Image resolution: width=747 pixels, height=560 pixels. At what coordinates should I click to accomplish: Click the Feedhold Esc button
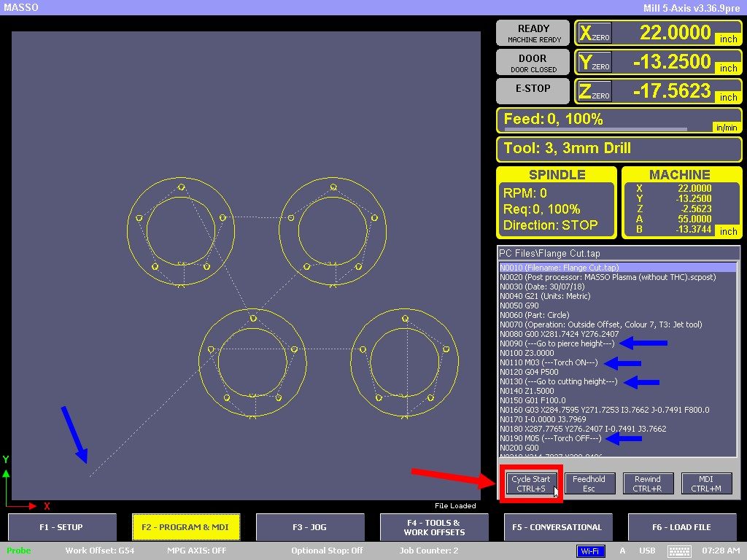pos(589,484)
